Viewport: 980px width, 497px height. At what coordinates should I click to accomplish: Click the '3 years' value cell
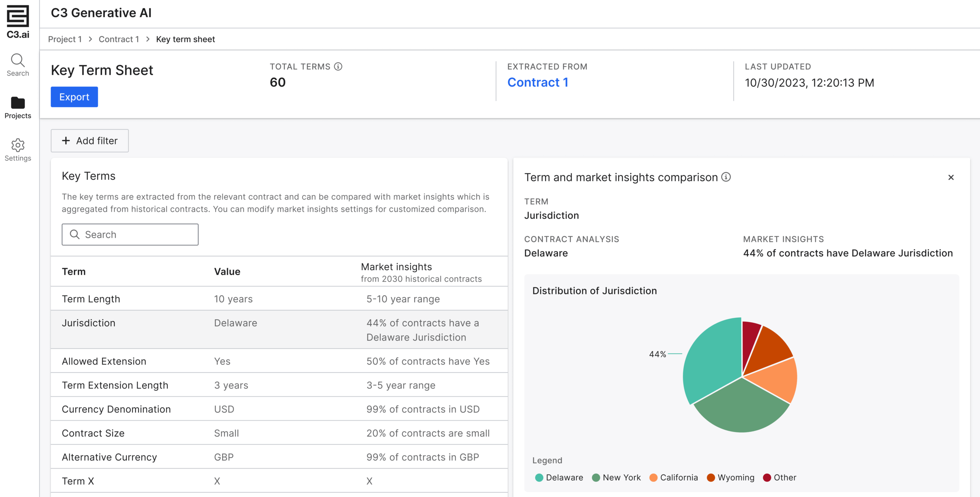[x=231, y=385]
